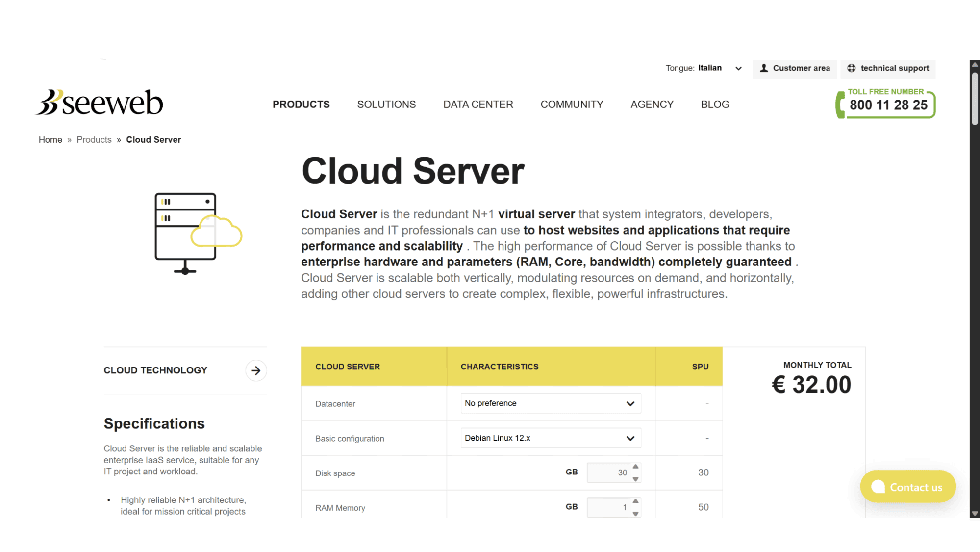This screenshot has height=552, width=980.
Task: Open the Basic configuration Debian dropdown
Action: (x=551, y=438)
